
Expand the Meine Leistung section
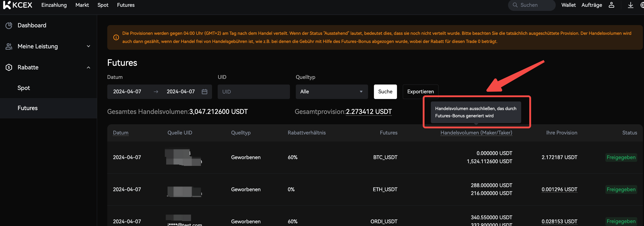[88, 47]
